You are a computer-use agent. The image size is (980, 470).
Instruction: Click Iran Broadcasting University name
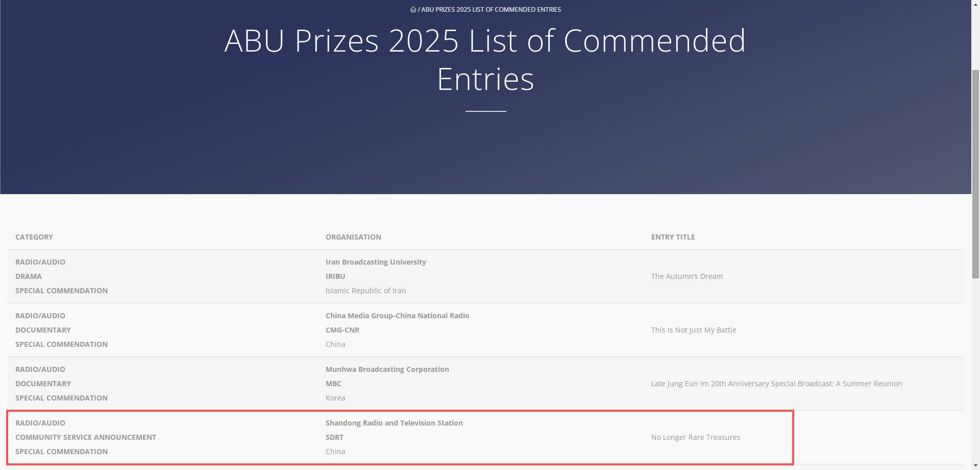pos(376,262)
